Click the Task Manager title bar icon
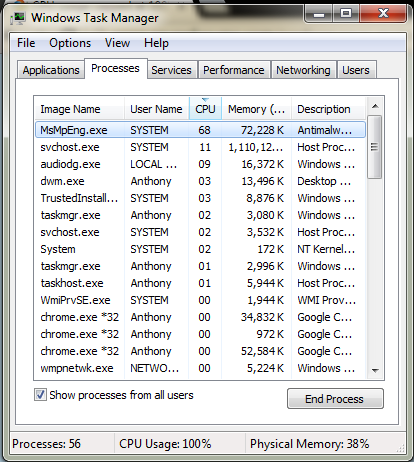This screenshot has height=462, width=414. (x=18, y=18)
